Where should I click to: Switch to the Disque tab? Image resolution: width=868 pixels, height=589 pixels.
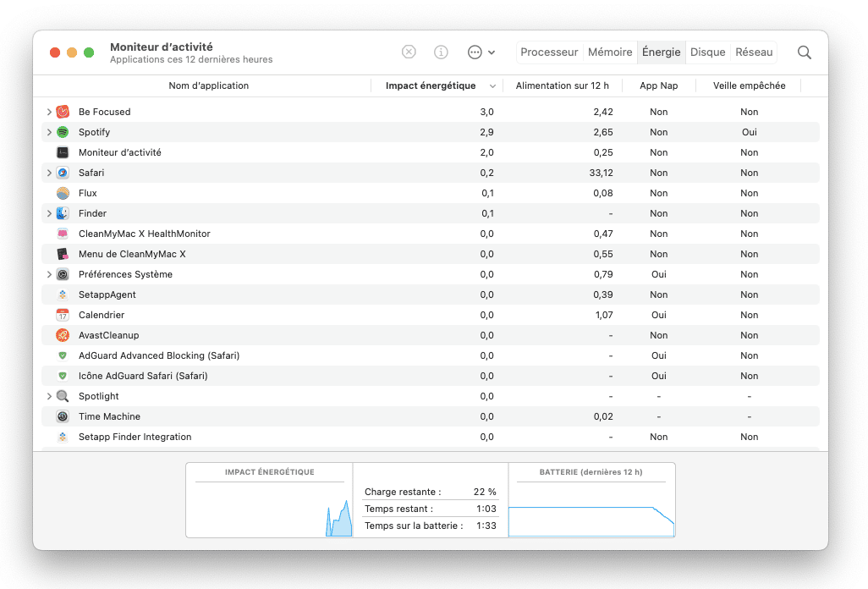(x=707, y=52)
